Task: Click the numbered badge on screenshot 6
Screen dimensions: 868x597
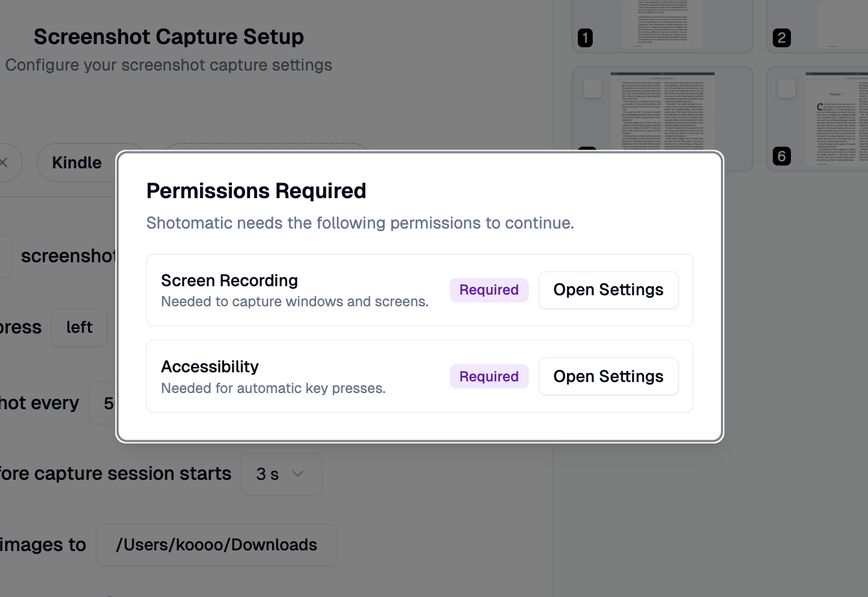Action: (782, 156)
